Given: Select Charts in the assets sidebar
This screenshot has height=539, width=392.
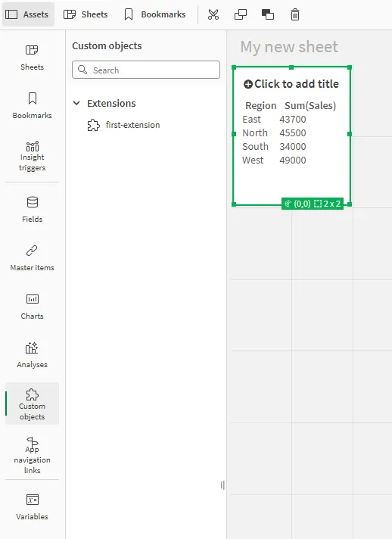Looking at the screenshot, I should tap(33, 307).
